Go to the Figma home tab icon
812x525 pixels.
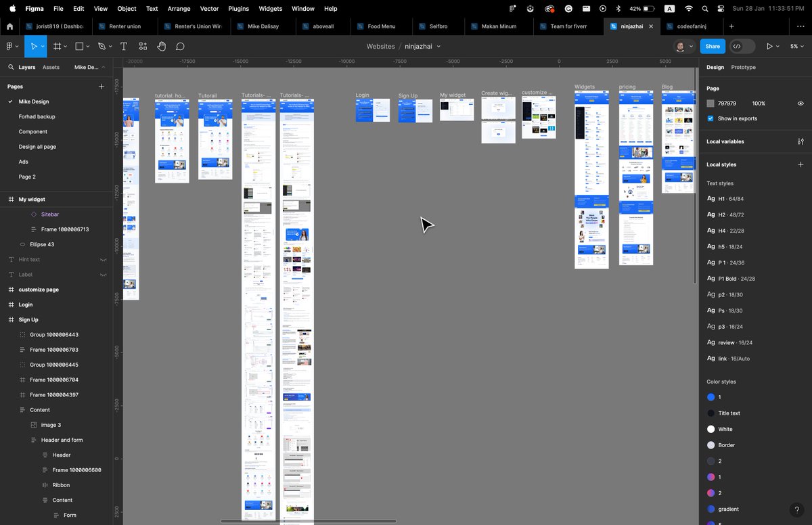click(9, 26)
